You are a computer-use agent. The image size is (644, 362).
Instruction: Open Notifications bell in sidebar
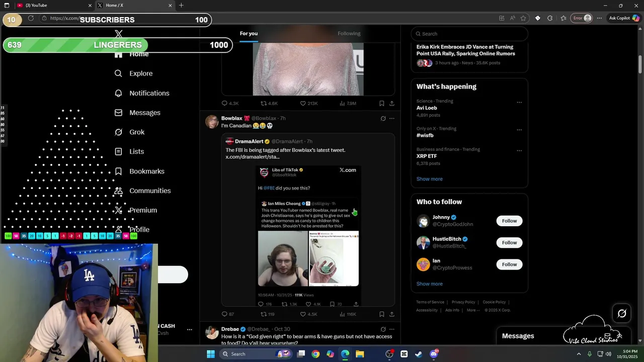[141, 93]
